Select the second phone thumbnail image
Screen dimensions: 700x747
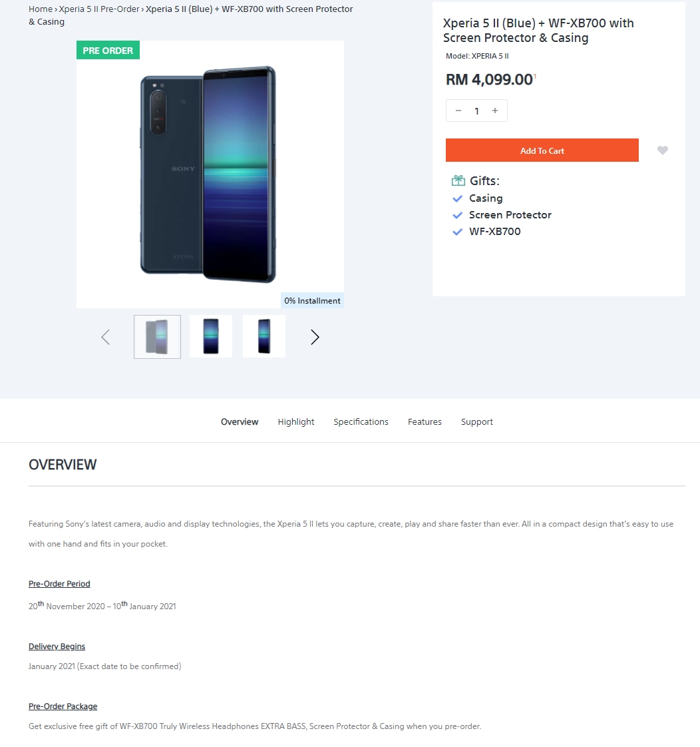[x=211, y=337]
